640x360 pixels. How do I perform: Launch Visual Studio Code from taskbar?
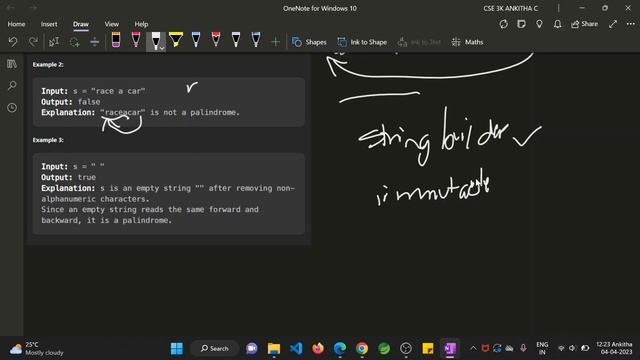[296, 349]
